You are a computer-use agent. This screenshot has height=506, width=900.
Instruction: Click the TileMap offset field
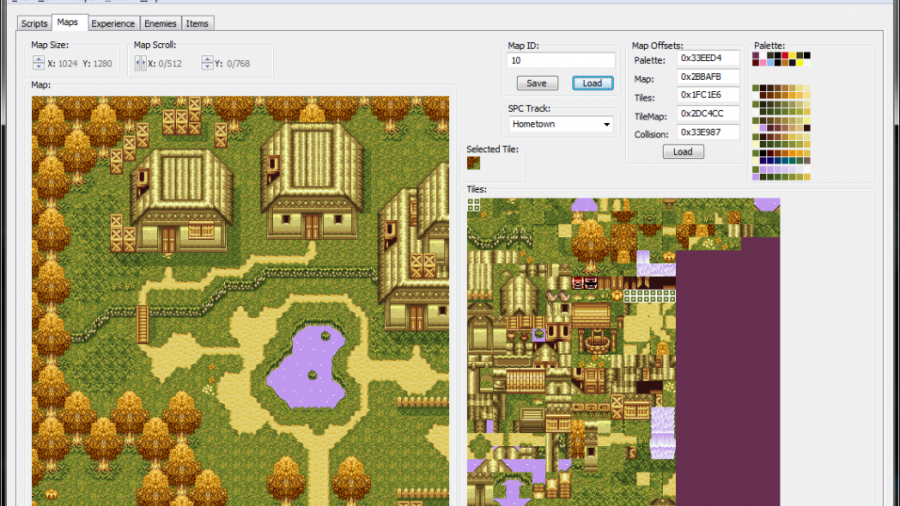point(708,113)
